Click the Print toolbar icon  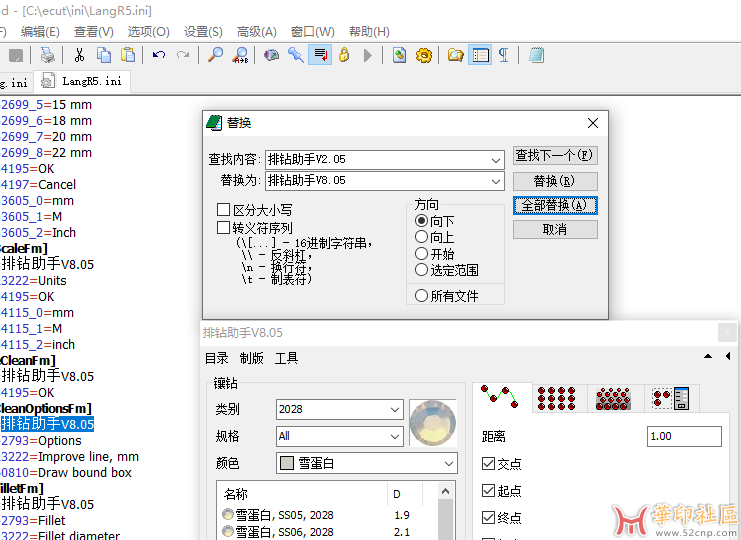click(x=47, y=55)
